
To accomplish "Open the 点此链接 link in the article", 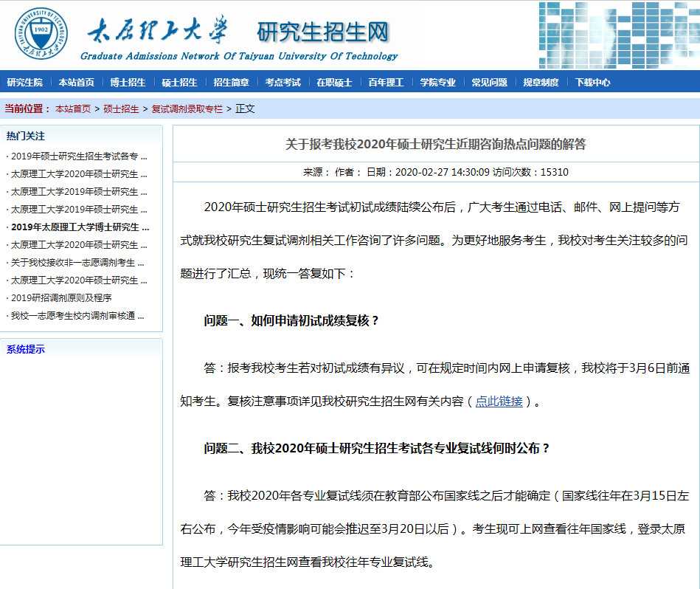I will point(499,402).
